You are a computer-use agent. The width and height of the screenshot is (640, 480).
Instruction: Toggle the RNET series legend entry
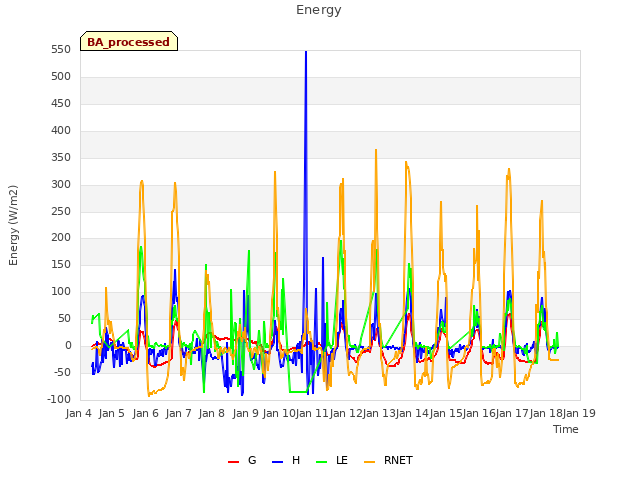point(388,460)
